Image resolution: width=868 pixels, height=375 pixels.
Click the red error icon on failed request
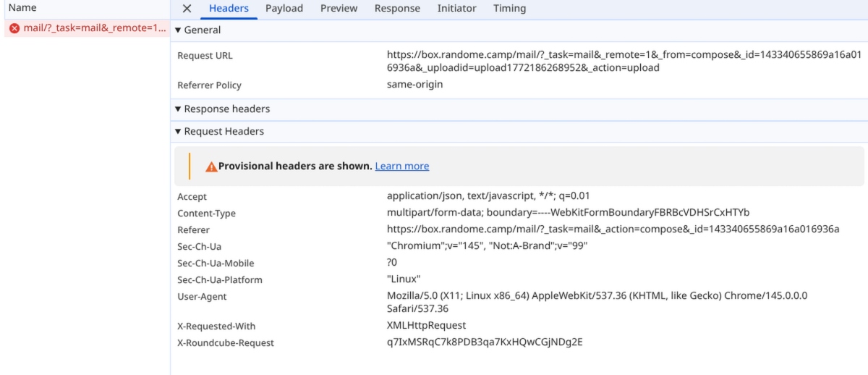[14, 29]
